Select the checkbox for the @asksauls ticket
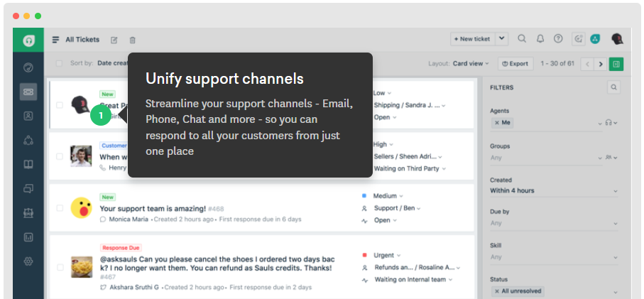Screen dimensions: 644x299 pos(60,268)
